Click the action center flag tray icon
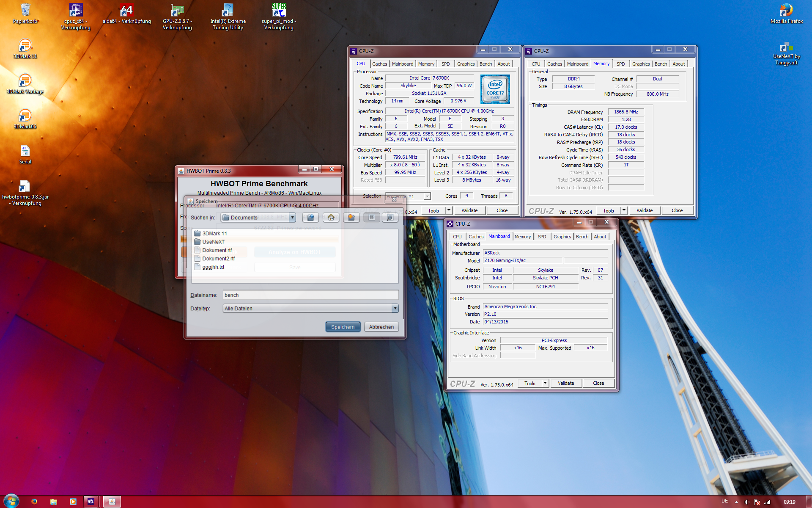This screenshot has width=812, height=508. click(x=757, y=502)
